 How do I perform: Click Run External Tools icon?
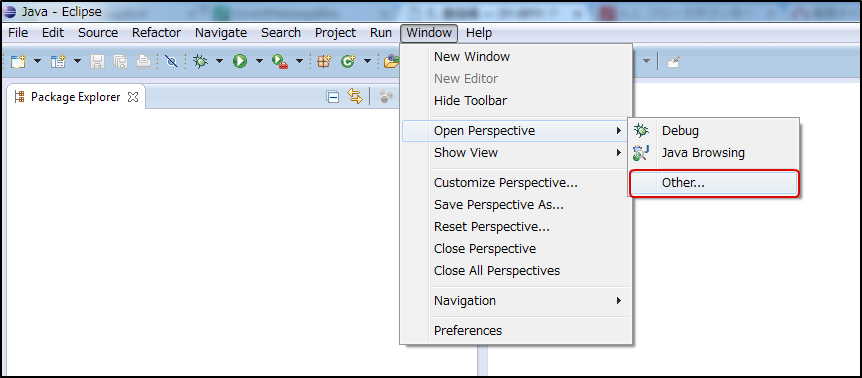coord(280,62)
